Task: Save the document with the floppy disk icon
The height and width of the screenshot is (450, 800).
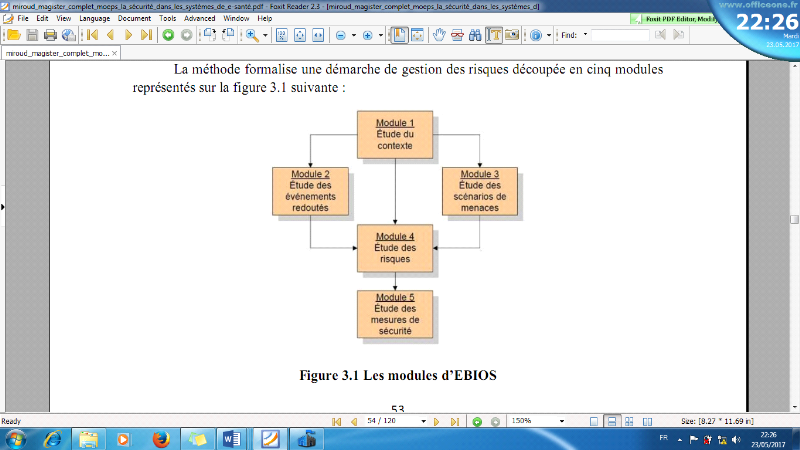Action: tap(32, 35)
